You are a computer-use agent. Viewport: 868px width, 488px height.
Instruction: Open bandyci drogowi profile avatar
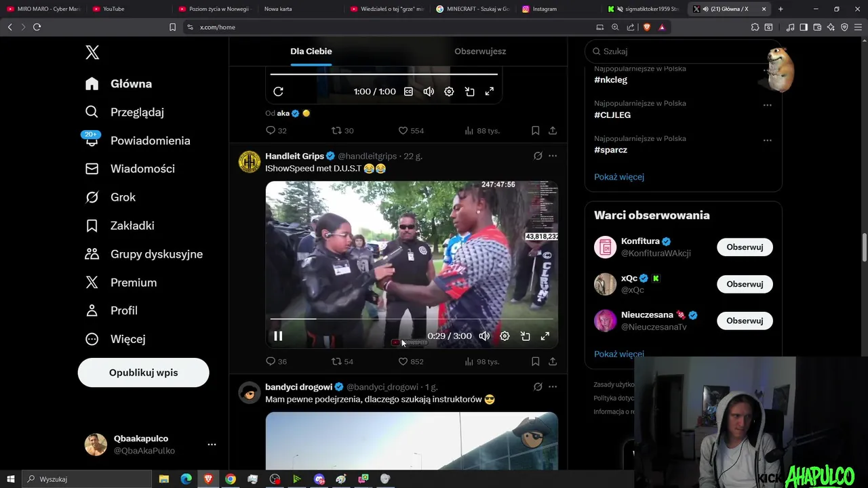250,393
